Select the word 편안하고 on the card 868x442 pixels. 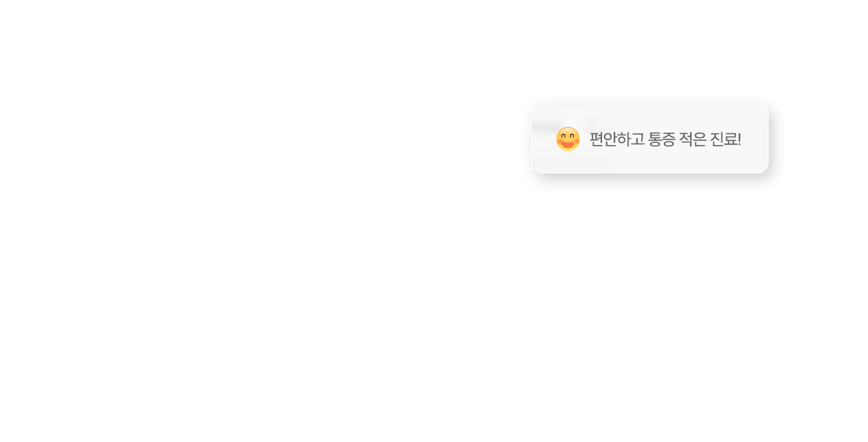(617, 139)
